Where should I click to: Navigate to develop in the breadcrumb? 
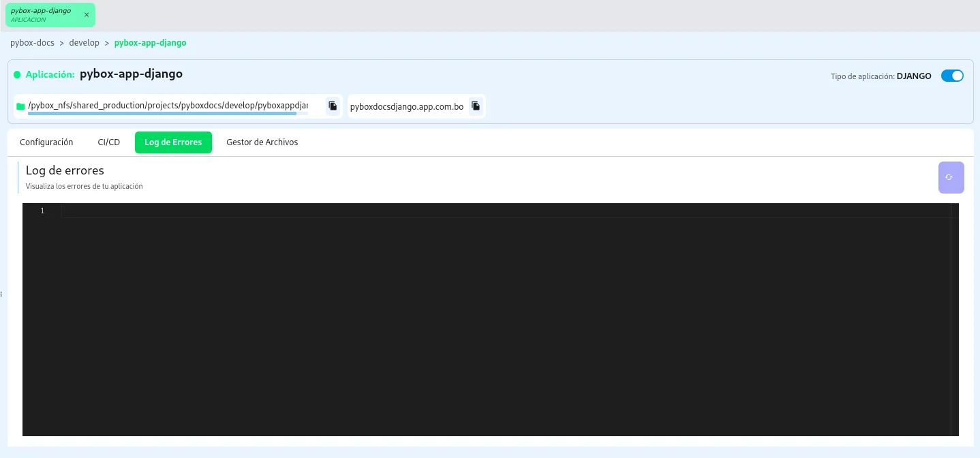[x=85, y=43]
